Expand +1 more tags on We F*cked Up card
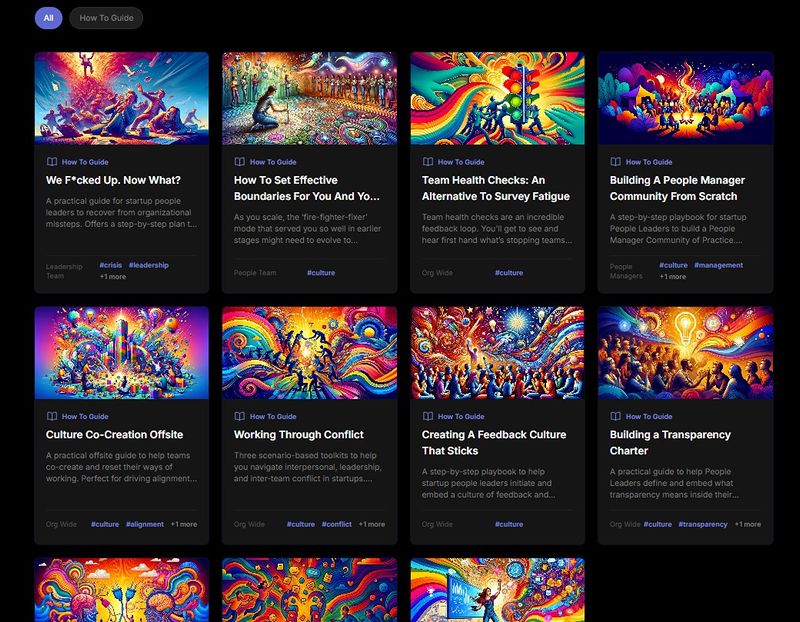The width and height of the screenshot is (800, 622). [x=112, y=277]
